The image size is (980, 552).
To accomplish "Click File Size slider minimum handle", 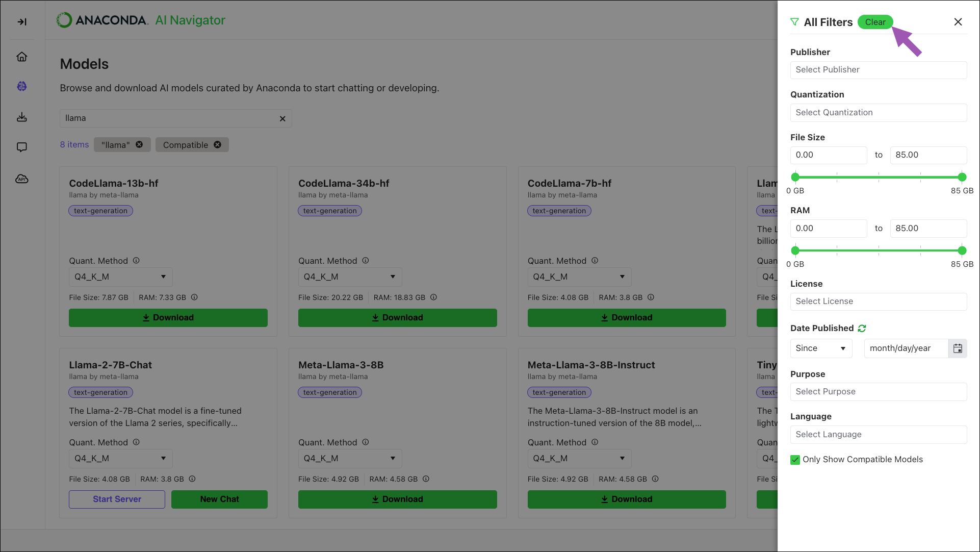I will [795, 177].
